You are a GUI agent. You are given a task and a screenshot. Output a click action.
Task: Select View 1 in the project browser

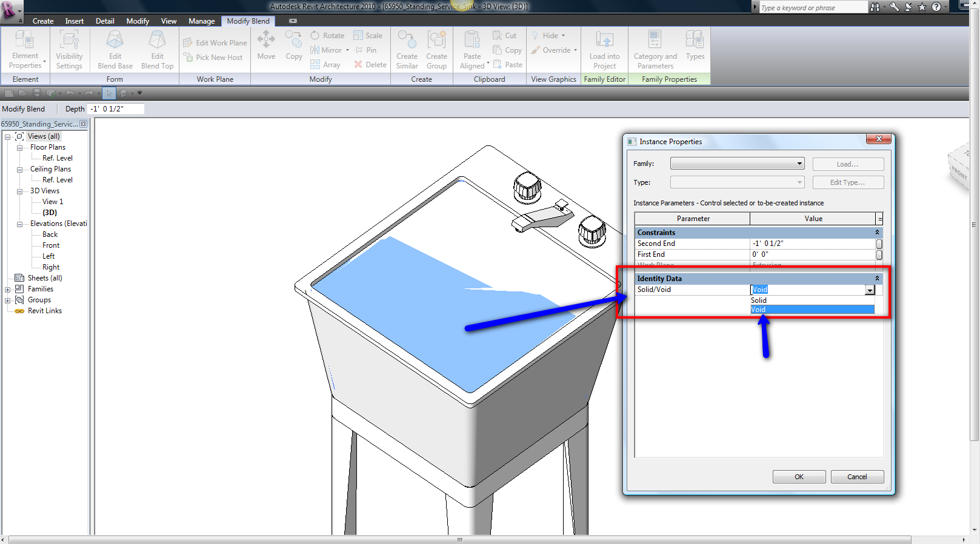[x=53, y=202]
